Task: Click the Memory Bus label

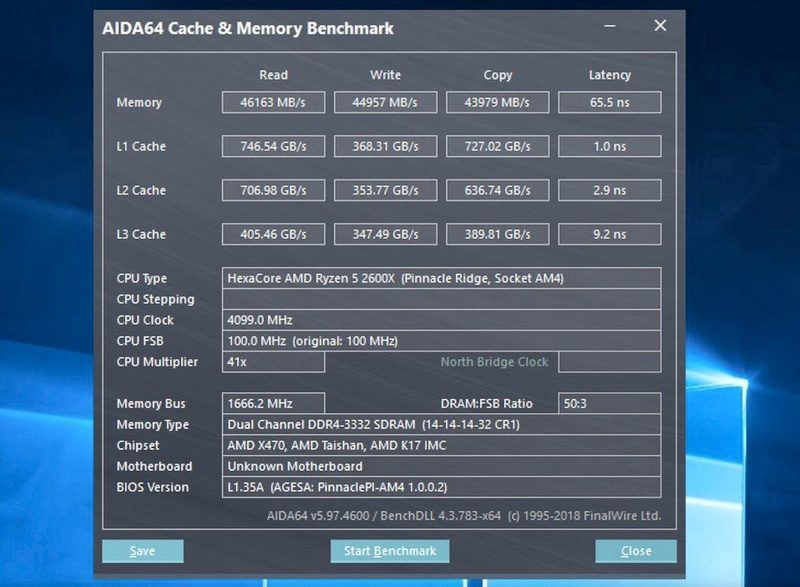Action: [151, 404]
